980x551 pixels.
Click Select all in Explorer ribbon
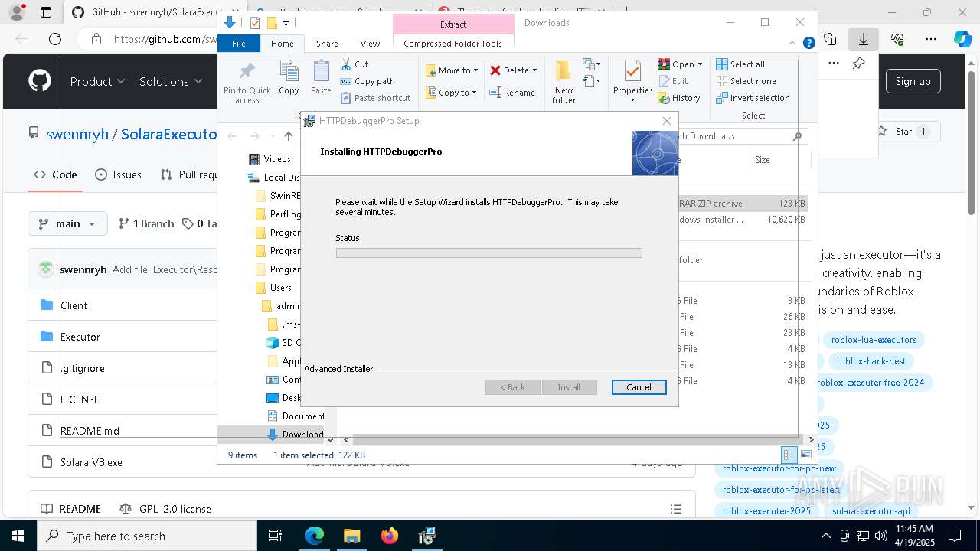740,64
